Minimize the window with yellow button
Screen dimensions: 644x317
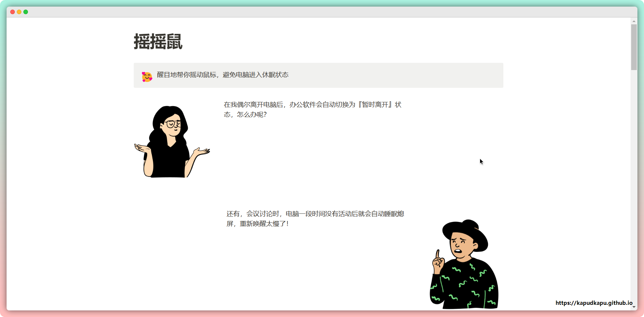pyautogui.click(x=19, y=12)
